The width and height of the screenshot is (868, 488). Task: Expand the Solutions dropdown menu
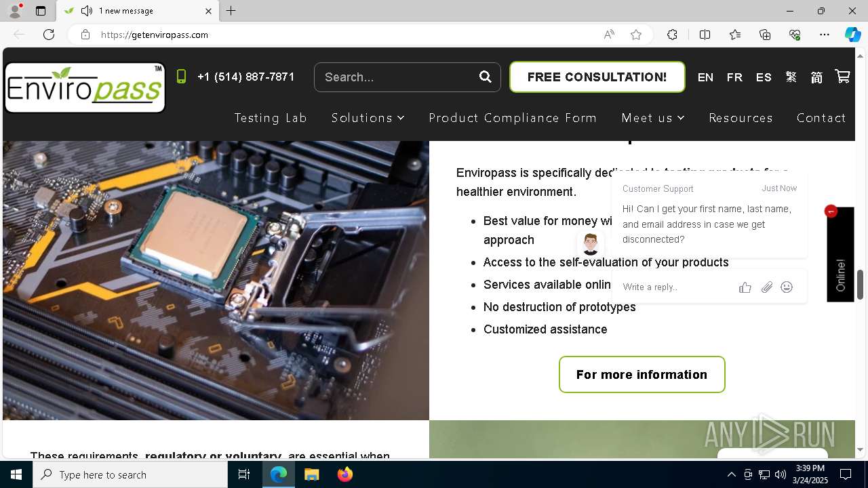[368, 118]
